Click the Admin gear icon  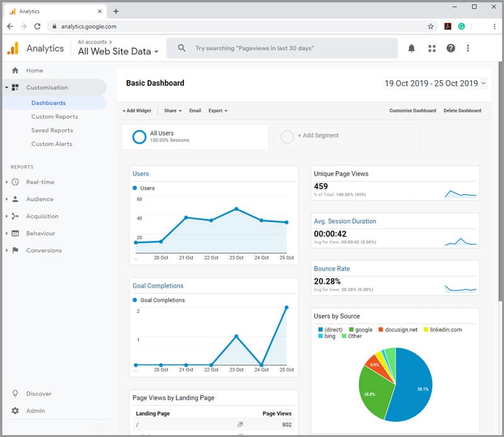(15, 411)
